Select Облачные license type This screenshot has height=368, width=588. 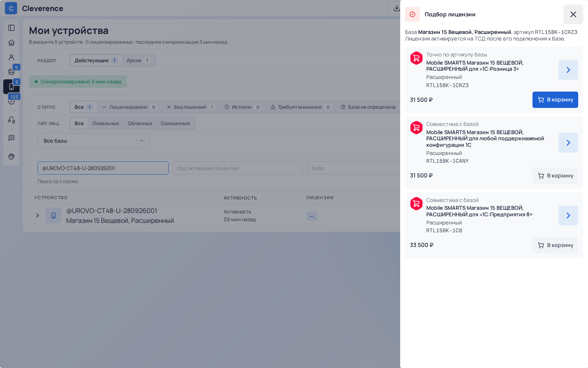pyautogui.click(x=140, y=123)
